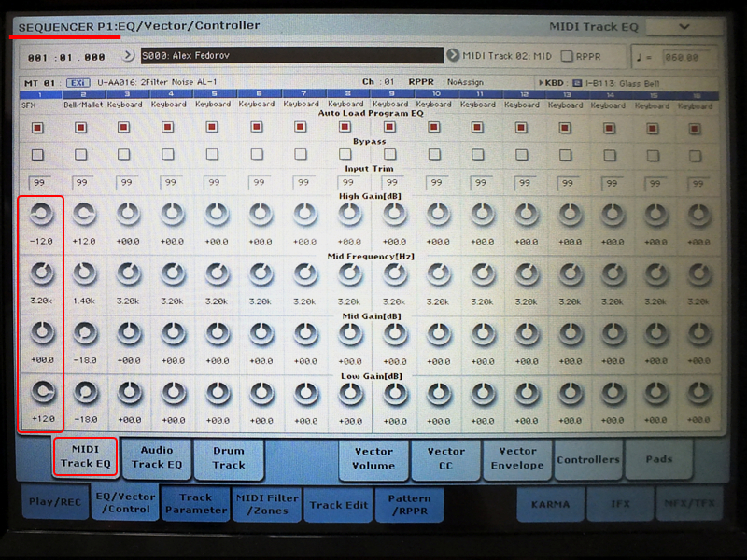The width and height of the screenshot is (747, 560).
Task: Enable Bypass for track 12
Action: pos(522,155)
